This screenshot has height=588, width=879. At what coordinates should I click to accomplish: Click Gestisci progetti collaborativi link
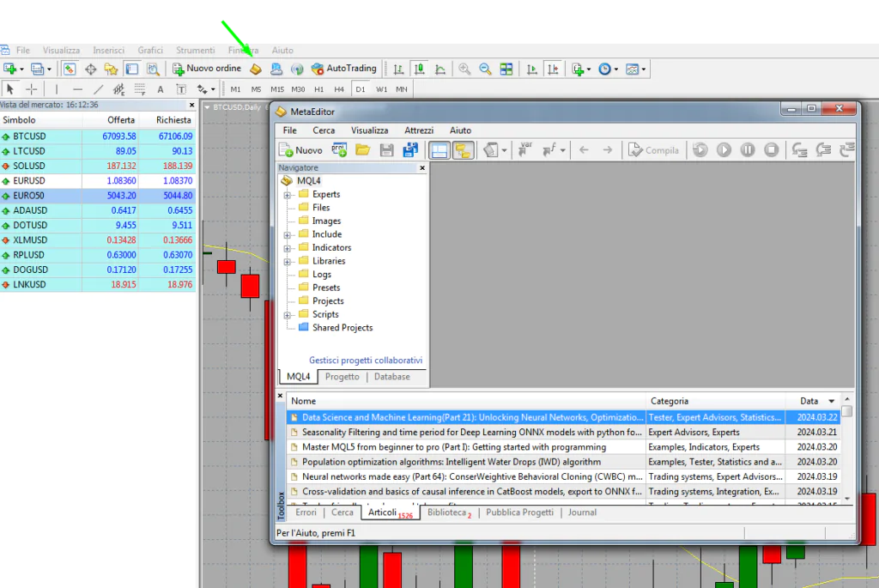tap(366, 361)
